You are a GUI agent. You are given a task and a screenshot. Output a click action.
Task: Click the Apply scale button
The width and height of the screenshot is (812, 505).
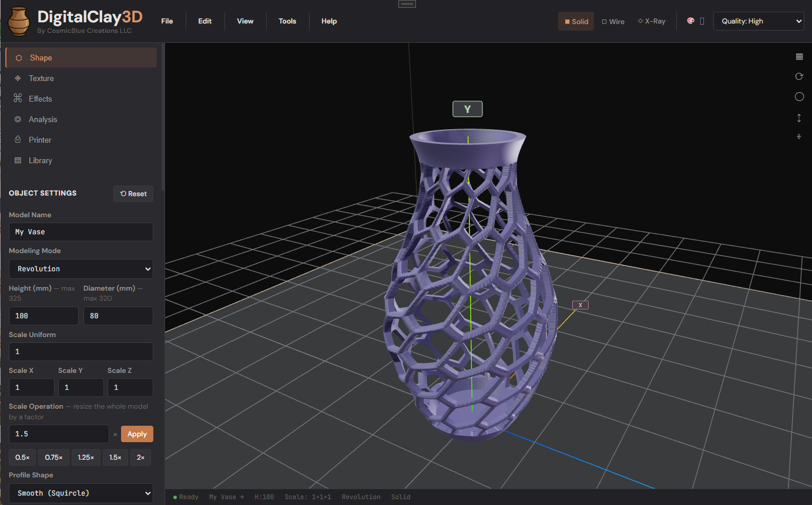point(137,434)
